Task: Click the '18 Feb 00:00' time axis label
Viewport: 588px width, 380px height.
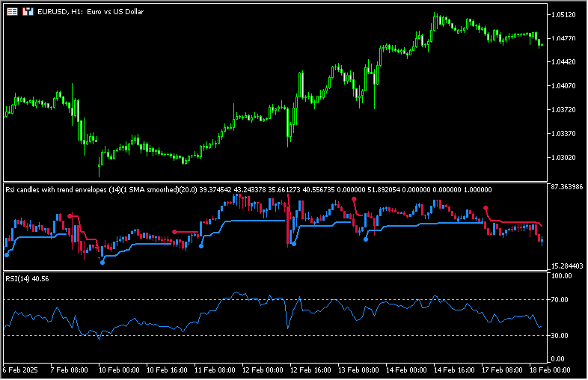Action: pyautogui.click(x=550, y=370)
